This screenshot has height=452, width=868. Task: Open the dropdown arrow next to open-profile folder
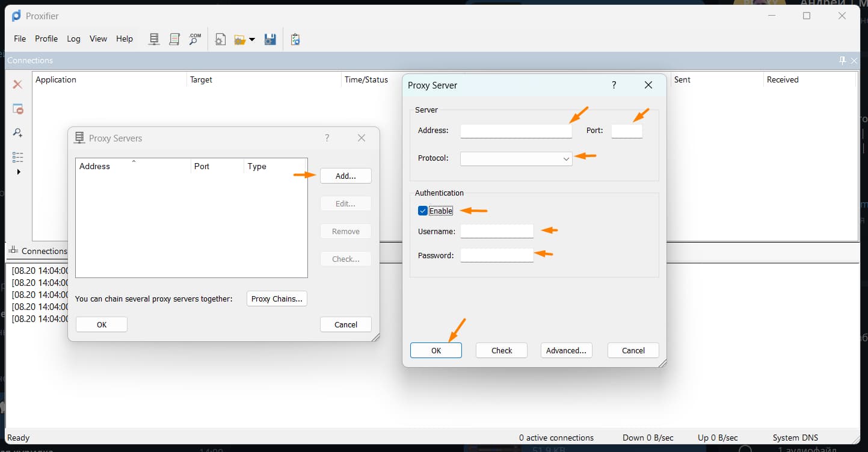coord(252,40)
